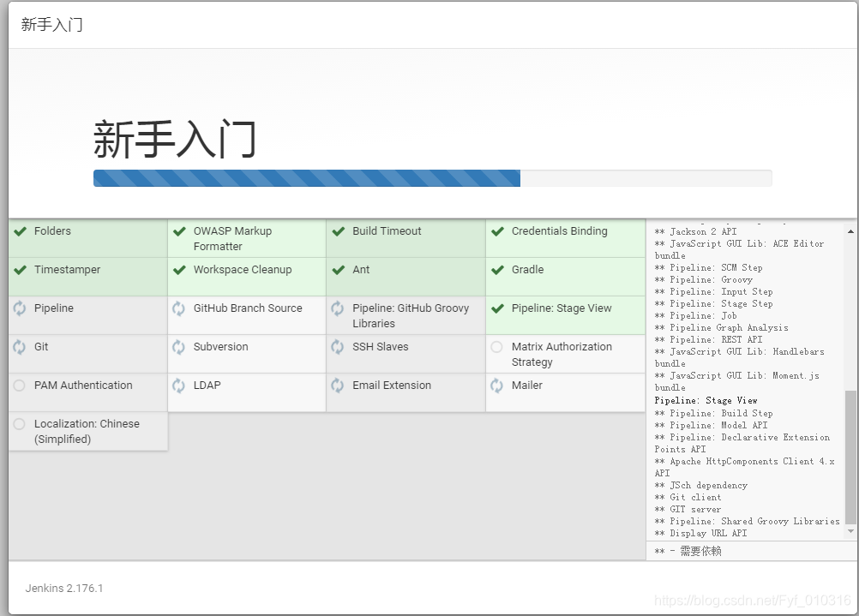The height and width of the screenshot is (616, 859).
Task: Click the Matrix Authorization Strategy label
Action: (562, 355)
